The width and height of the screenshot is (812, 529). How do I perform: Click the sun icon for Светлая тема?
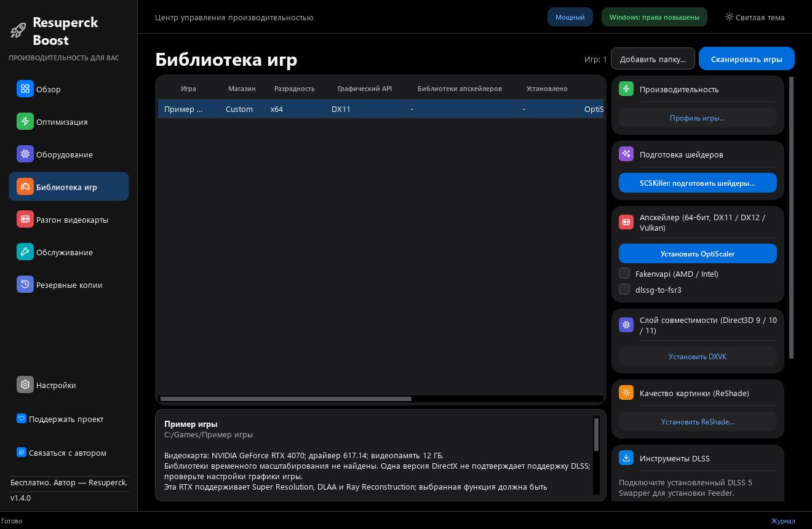(729, 17)
